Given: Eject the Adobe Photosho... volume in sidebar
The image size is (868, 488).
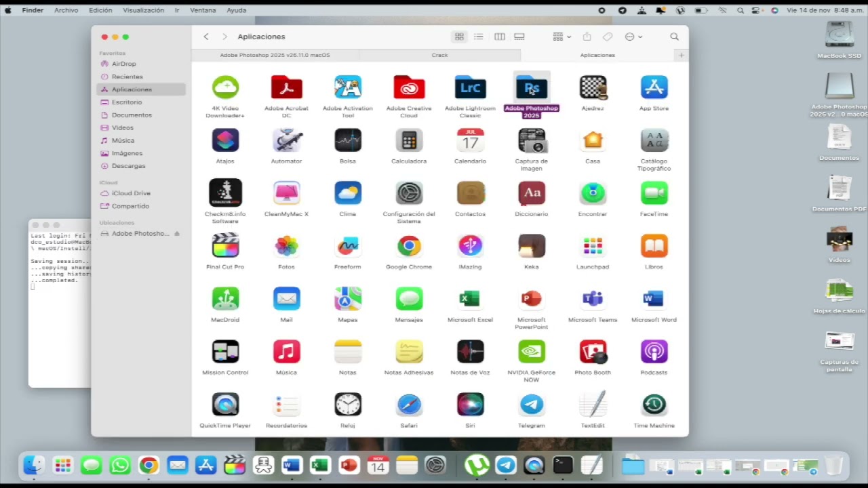Looking at the screenshot, I should (x=177, y=234).
